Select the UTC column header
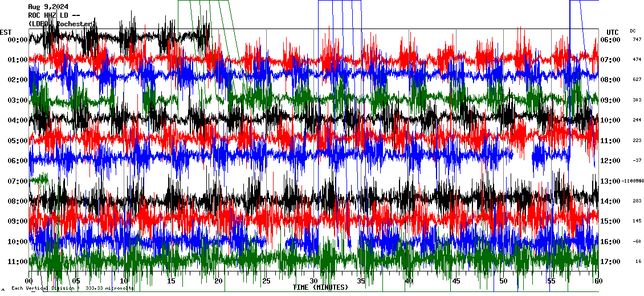 pyautogui.click(x=612, y=32)
